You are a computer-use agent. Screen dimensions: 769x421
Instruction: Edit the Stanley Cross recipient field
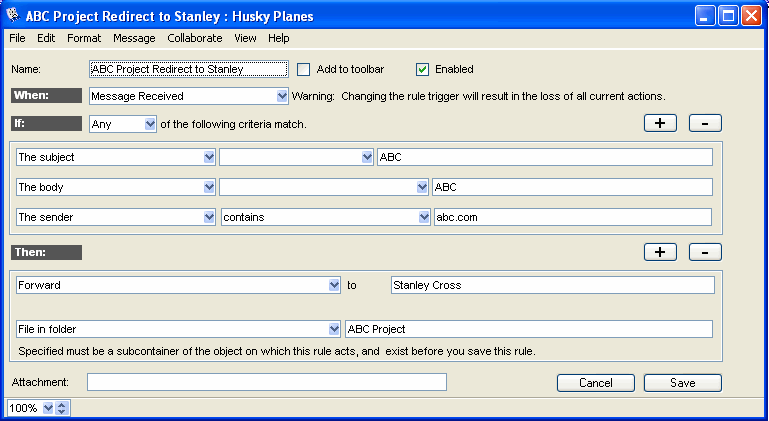coord(552,285)
